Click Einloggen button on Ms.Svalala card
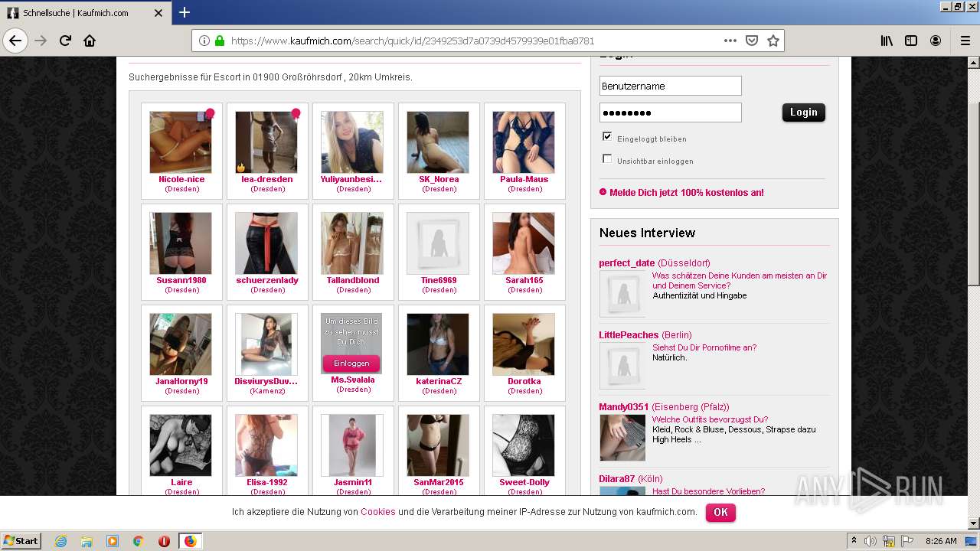 click(351, 364)
